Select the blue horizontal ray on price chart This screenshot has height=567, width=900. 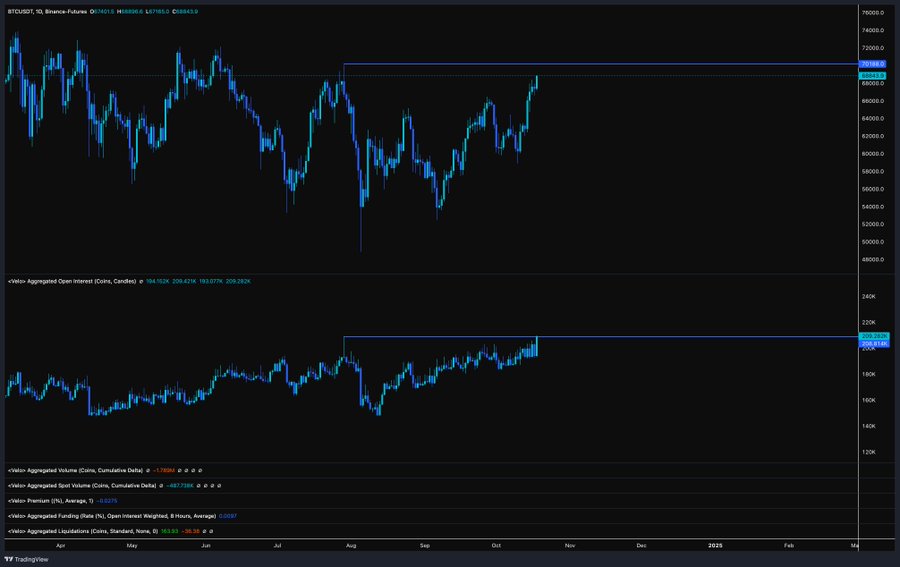click(600, 64)
